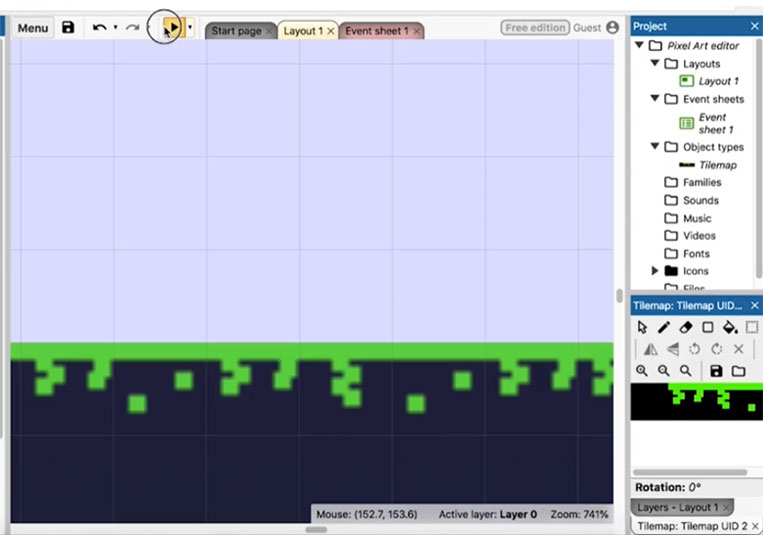Select the Tilemap object type

point(718,165)
